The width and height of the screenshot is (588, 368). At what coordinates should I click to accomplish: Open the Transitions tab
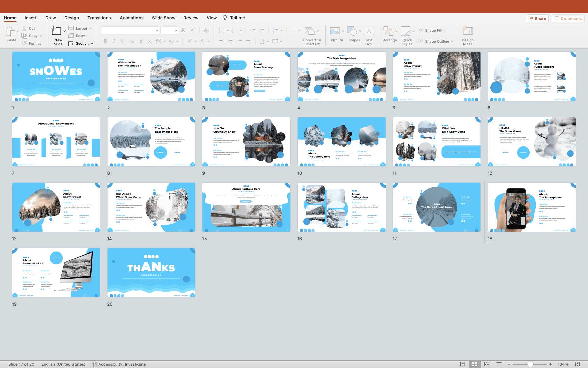click(x=99, y=18)
